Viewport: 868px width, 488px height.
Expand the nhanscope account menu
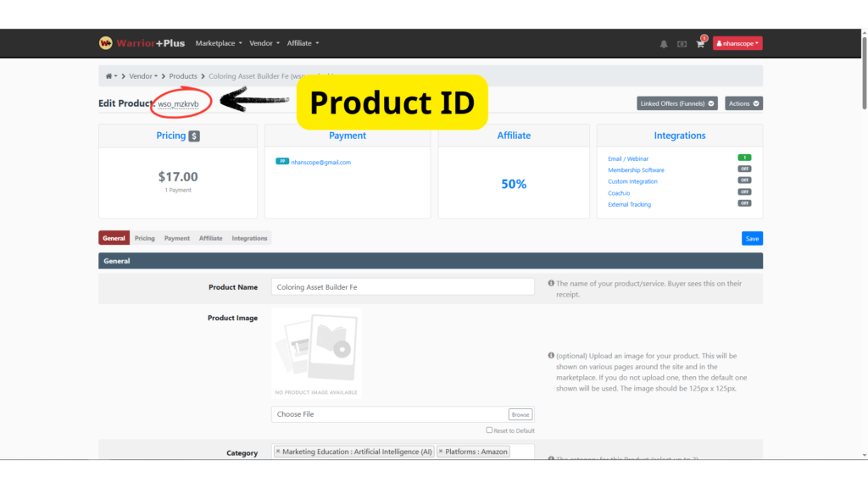(x=737, y=43)
